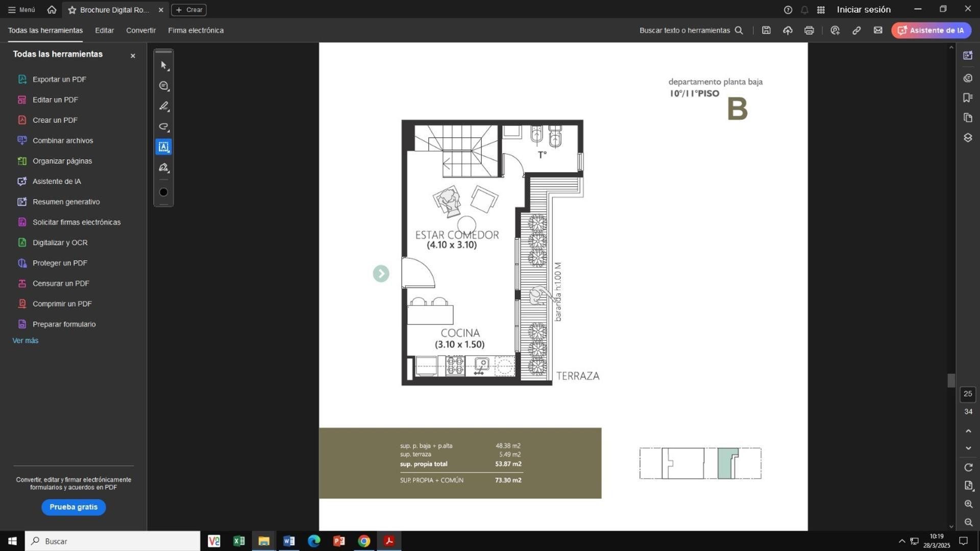Open the apps grid icon
The height and width of the screenshot is (551, 980).
tap(821, 10)
